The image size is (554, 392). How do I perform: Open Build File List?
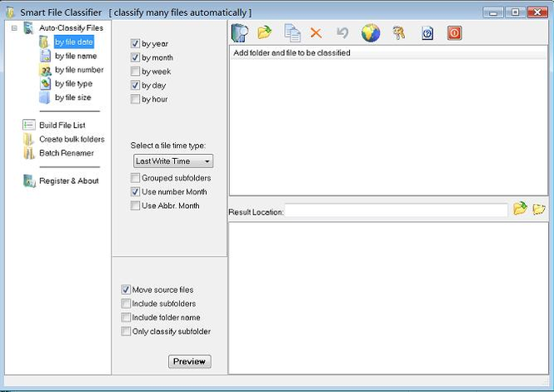[x=62, y=125]
